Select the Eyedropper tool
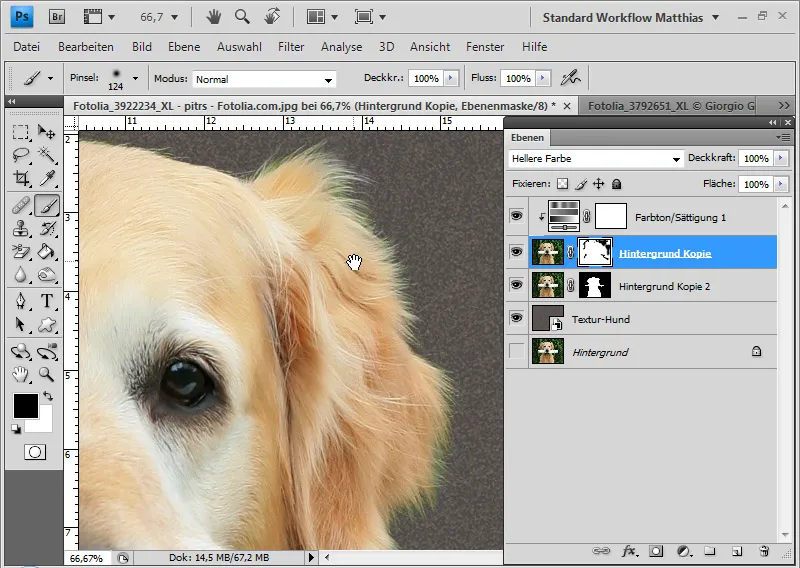 pos(47,178)
